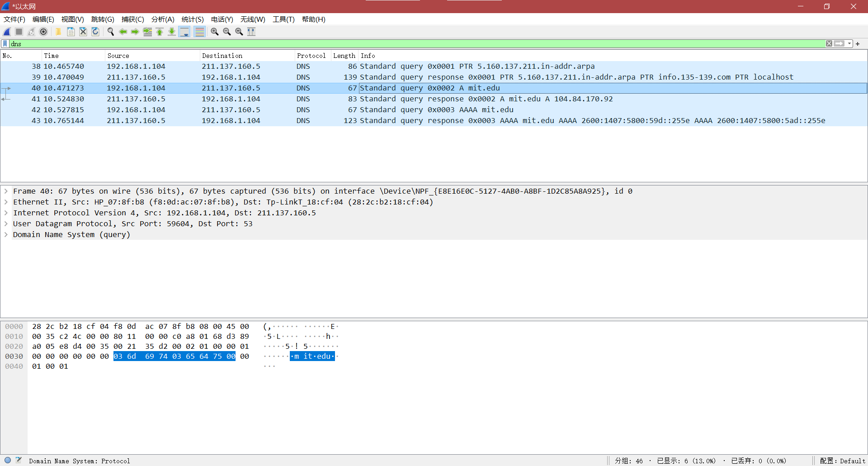Jump to the first packet
The width and height of the screenshot is (868, 466).
click(160, 32)
